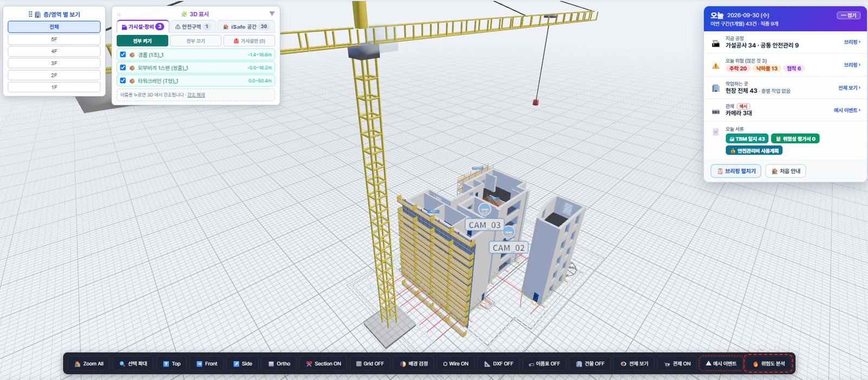Click 브리핑 펼치기 button

(x=736, y=171)
